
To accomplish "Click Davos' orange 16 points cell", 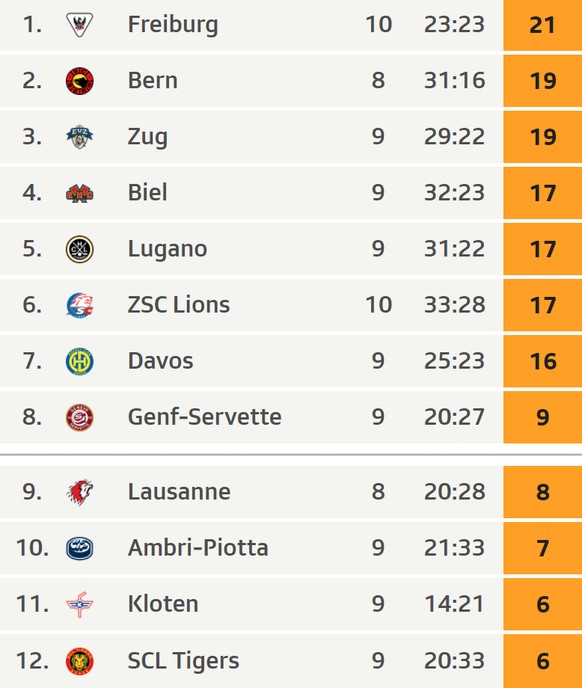I will pos(542,361).
